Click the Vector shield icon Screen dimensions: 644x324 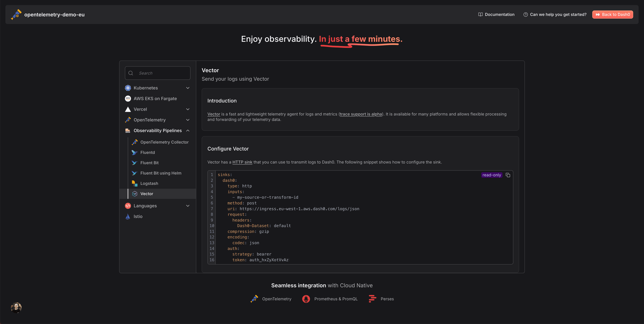135,194
